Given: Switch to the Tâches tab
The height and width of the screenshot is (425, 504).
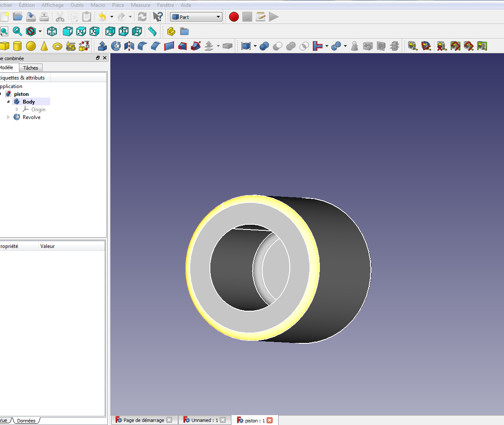Looking at the screenshot, I should [x=30, y=67].
